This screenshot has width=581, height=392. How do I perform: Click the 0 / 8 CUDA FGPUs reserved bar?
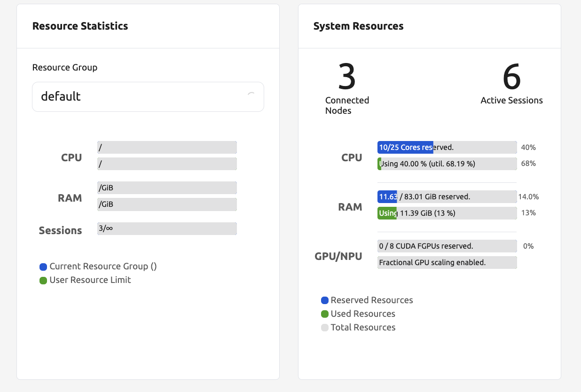(x=447, y=246)
